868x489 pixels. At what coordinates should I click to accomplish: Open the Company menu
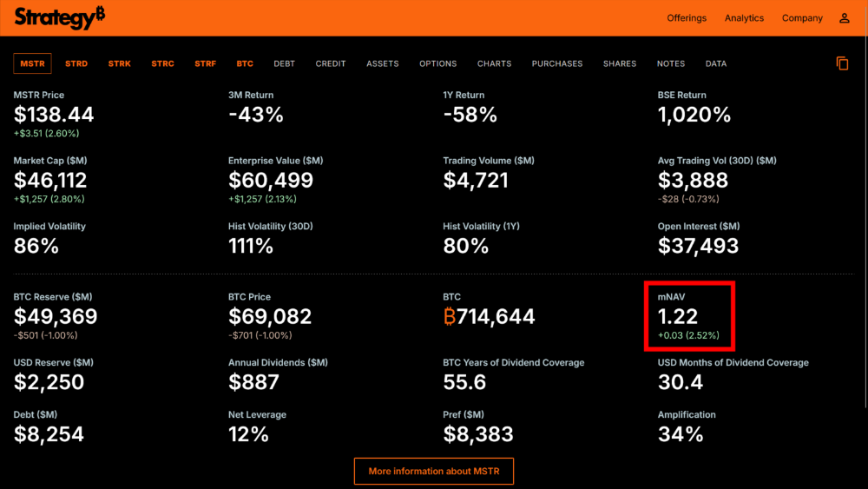coord(802,18)
